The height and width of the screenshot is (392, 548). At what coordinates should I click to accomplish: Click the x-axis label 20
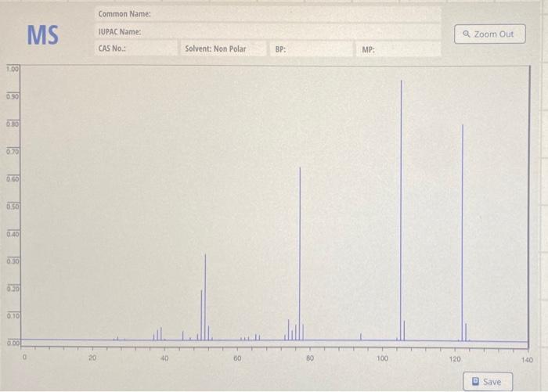[92, 358]
